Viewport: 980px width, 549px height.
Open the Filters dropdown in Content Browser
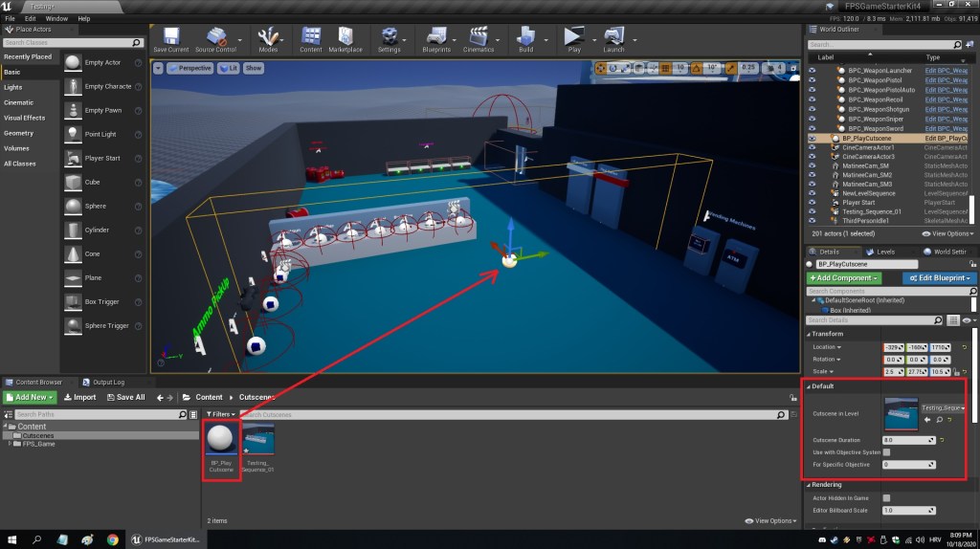point(221,414)
